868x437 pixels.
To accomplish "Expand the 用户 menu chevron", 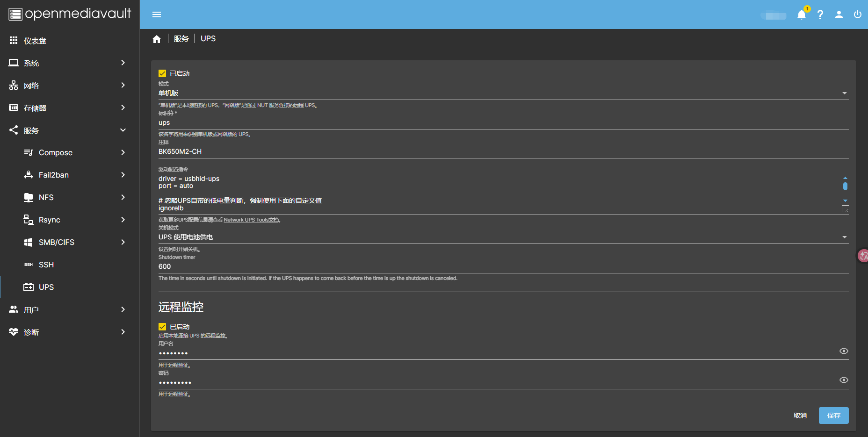I will click(123, 309).
